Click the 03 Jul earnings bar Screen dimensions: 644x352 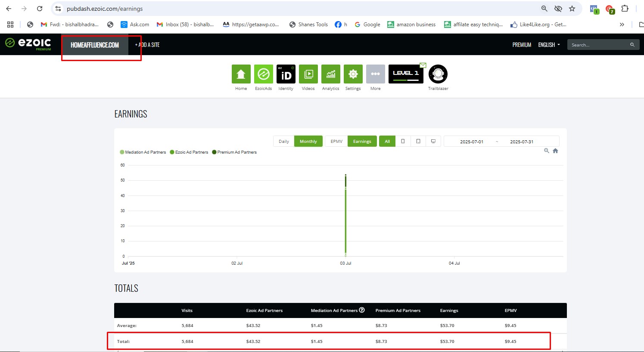pos(345,215)
